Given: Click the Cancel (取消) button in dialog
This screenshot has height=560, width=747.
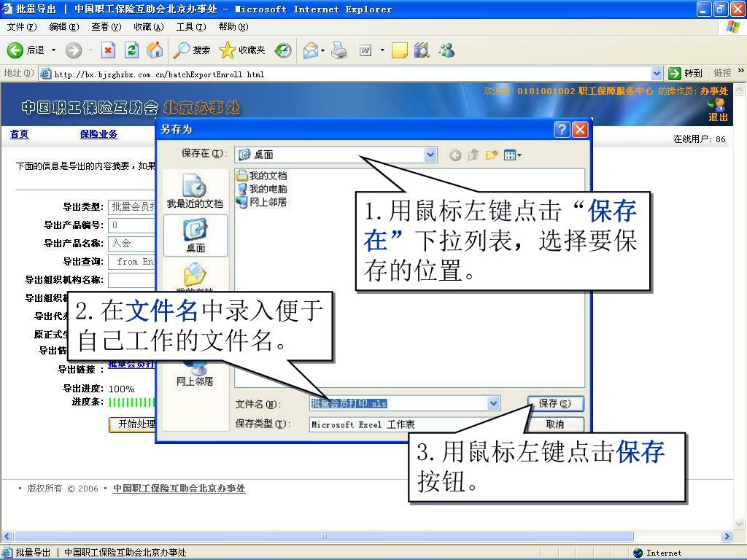Looking at the screenshot, I should point(555,424).
